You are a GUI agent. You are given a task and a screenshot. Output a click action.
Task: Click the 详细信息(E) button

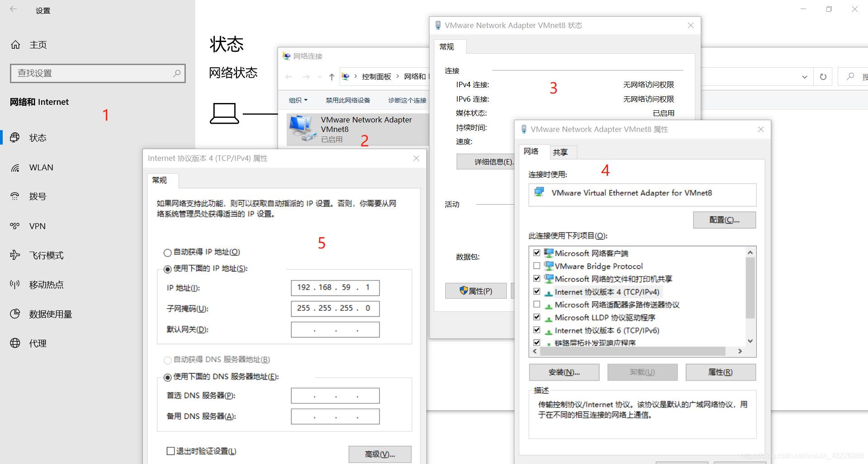pos(486,162)
